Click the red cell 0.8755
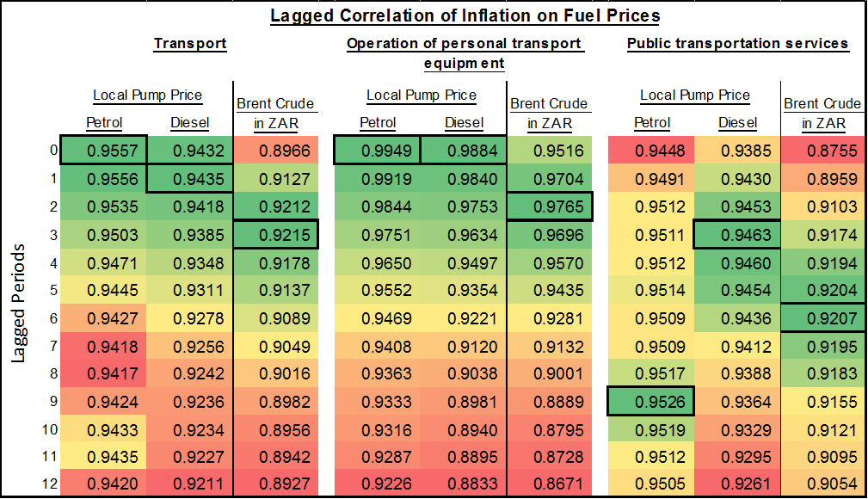The width and height of the screenshot is (868, 499). click(x=823, y=151)
